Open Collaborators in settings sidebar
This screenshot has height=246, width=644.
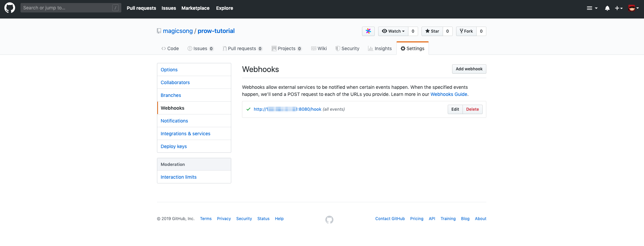point(194,82)
